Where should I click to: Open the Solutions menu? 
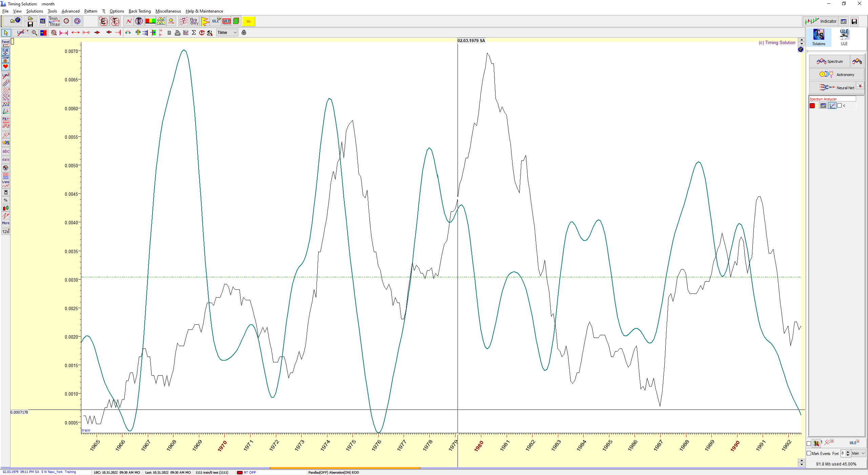pyautogui.click(x=35, y=11)
